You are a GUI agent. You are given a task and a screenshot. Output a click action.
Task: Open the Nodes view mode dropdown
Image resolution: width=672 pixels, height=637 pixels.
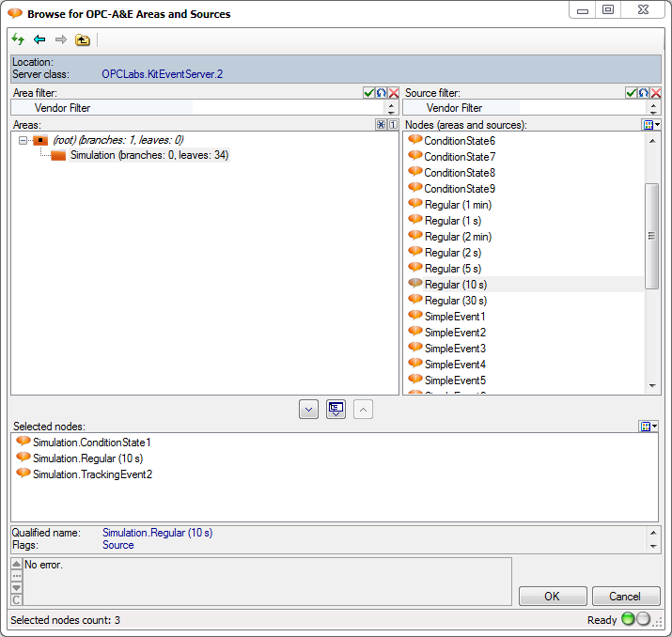click(650, 125)
